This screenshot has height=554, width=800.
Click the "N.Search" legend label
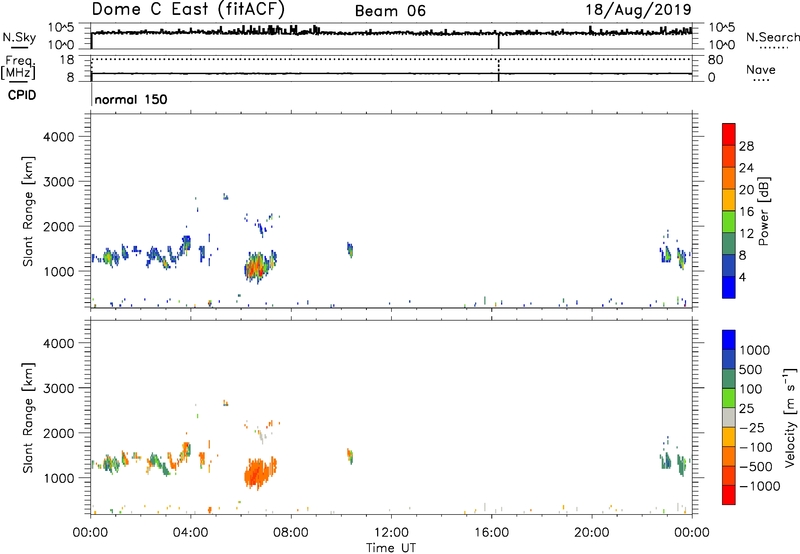pos(772,37)
